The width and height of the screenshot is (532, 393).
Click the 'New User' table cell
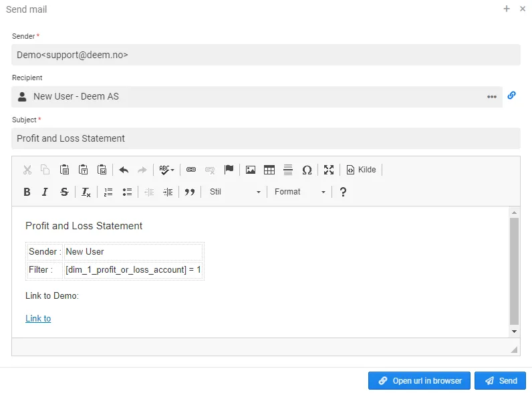point(133,252)
